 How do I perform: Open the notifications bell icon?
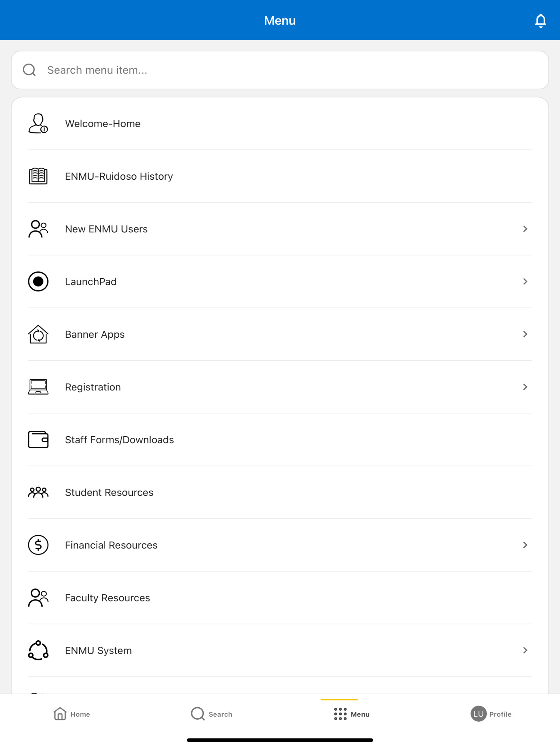540,21
